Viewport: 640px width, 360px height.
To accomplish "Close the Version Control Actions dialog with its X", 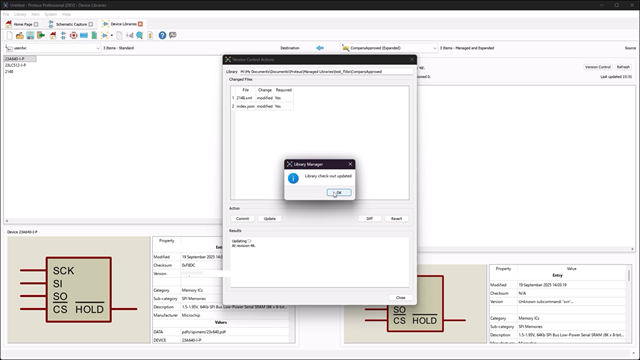I will pos(412,60).
